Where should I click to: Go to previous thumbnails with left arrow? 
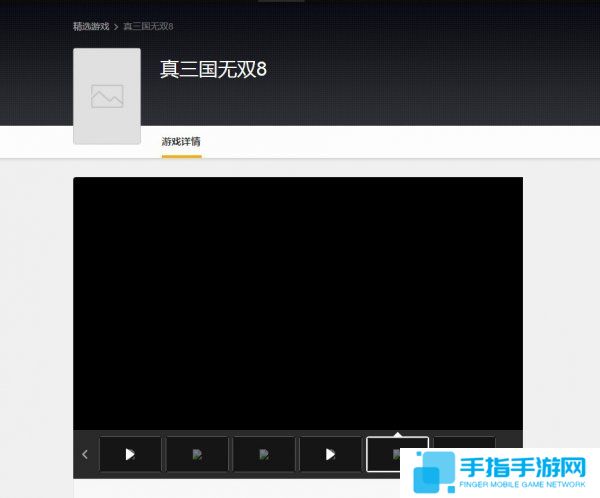[x=85, y=454]
